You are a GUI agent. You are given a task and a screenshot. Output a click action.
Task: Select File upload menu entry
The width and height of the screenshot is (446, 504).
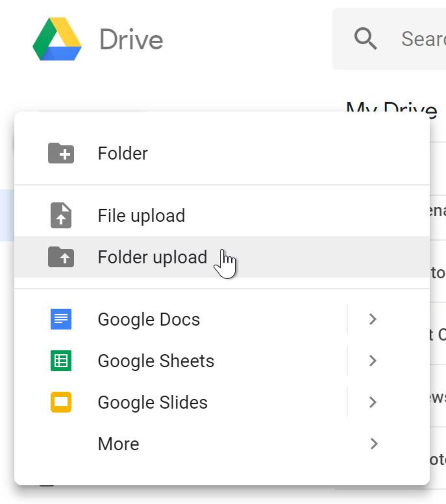222,215
